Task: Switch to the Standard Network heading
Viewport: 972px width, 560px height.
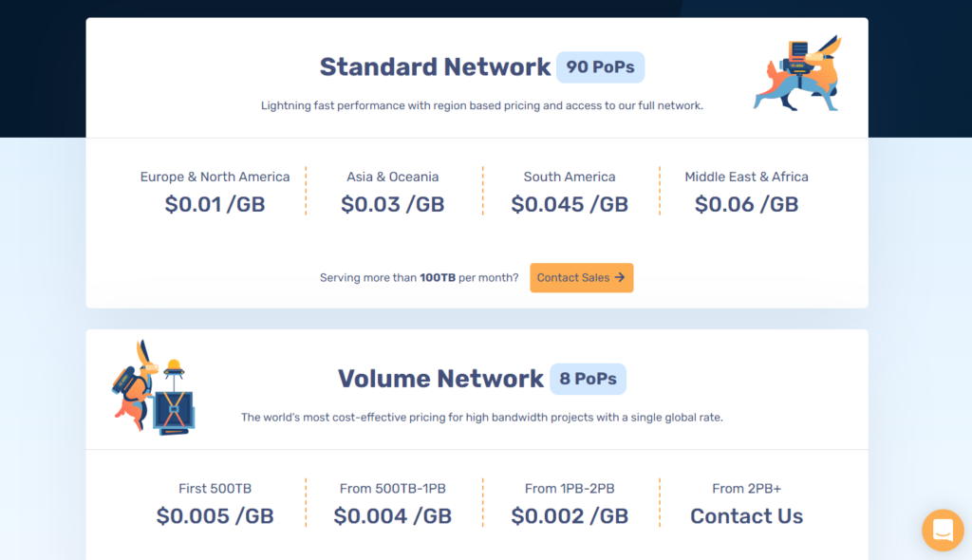Action: (435, 66)
